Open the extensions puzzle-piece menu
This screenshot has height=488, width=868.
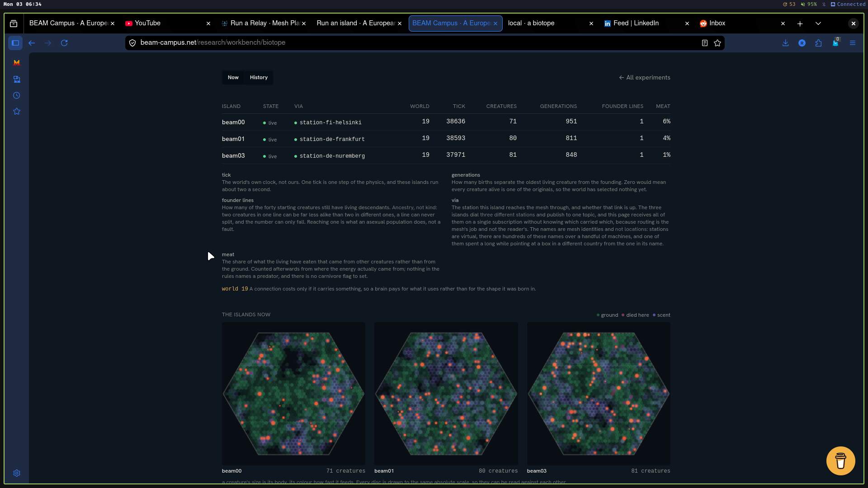(819, 43)
